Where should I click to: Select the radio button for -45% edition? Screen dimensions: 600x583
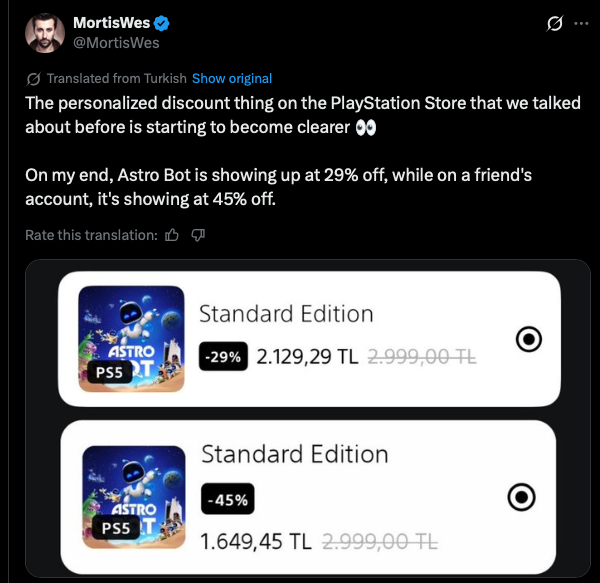tap(522, 496)
